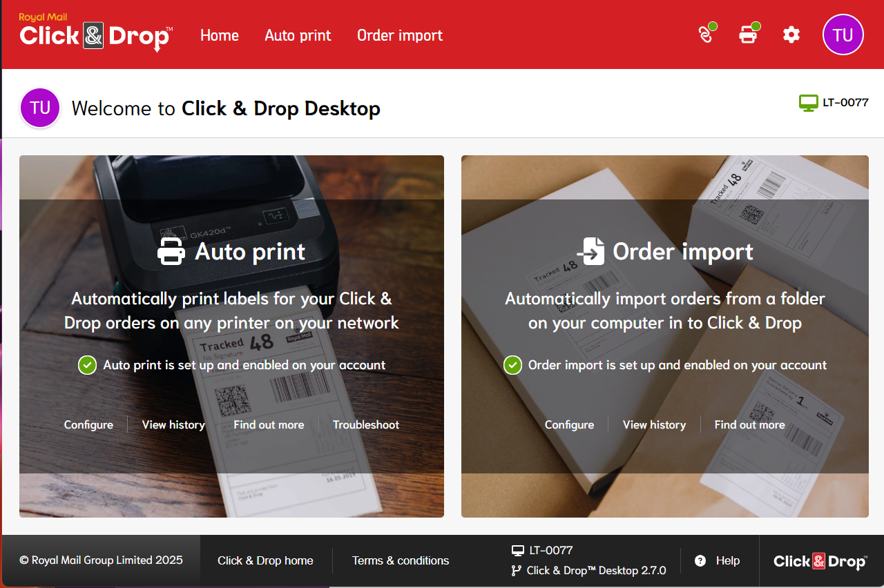The height and width of the screenshot is (588, 884).
Task: Open the printer status icon in header
Action: click(748, 35)
